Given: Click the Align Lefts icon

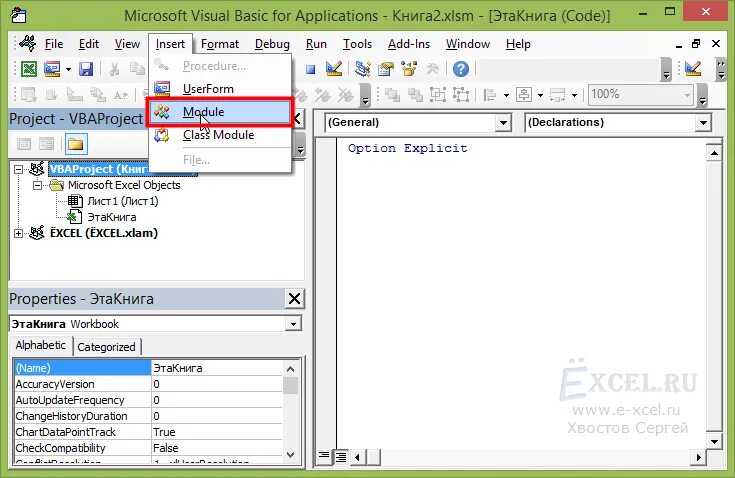Looking at the screenshot, I should (x=490, y=95).
